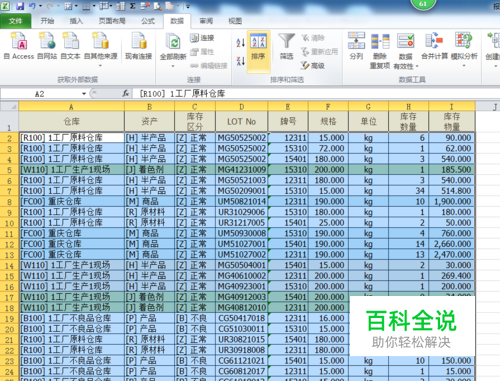Switch to the 页面布局 tab
Viewport: 500px width, 381px height.
coord(112,21)
